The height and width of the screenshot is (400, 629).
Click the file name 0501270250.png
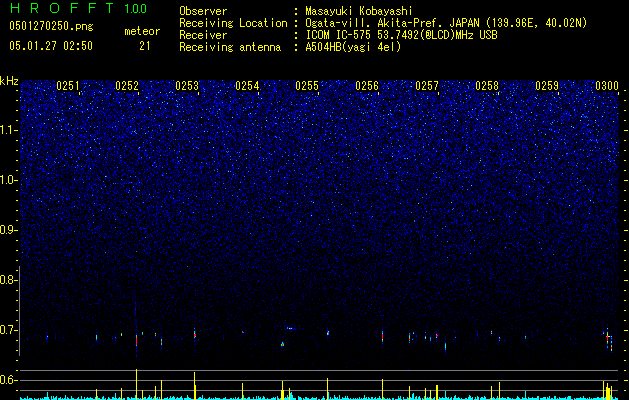(51, 27)
